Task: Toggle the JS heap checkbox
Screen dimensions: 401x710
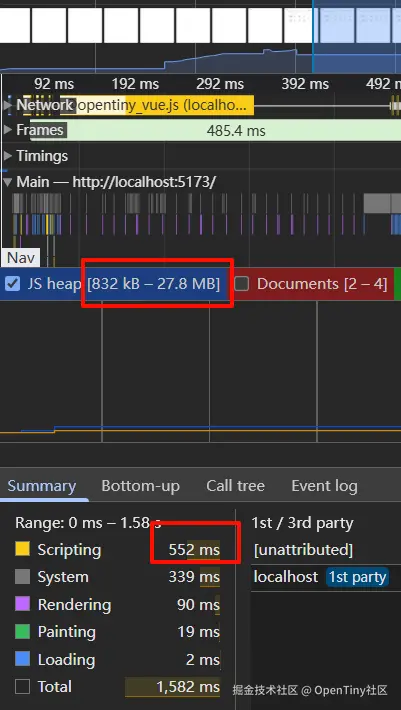Action: coord(14,284)
